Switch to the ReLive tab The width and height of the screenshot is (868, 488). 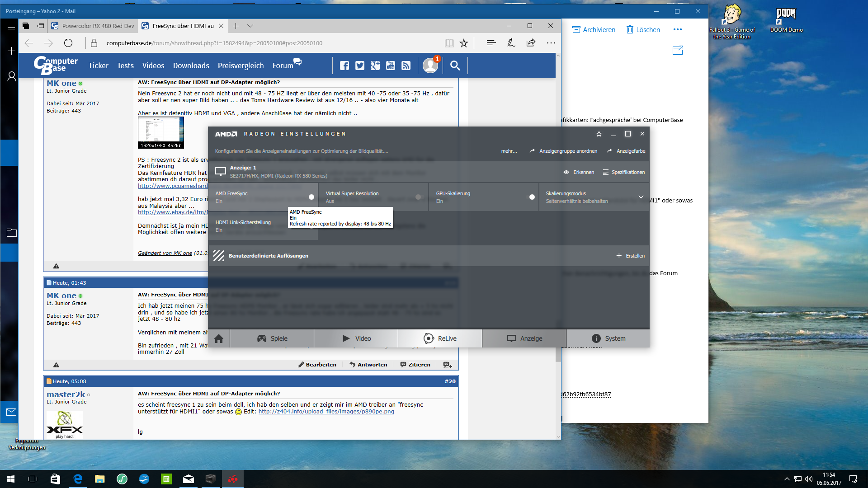click(440, 338)
